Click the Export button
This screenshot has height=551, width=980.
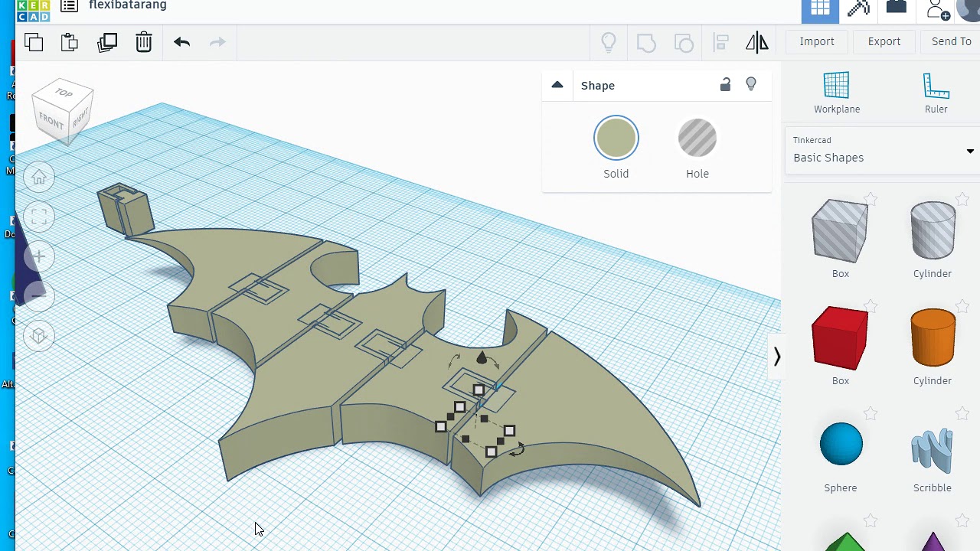pos(884,41)
